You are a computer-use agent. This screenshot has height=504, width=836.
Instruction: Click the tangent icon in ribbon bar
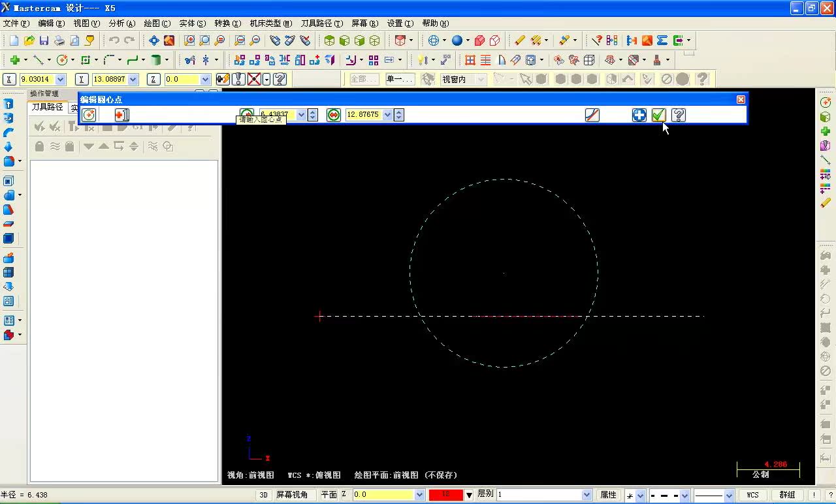[592, 115]
